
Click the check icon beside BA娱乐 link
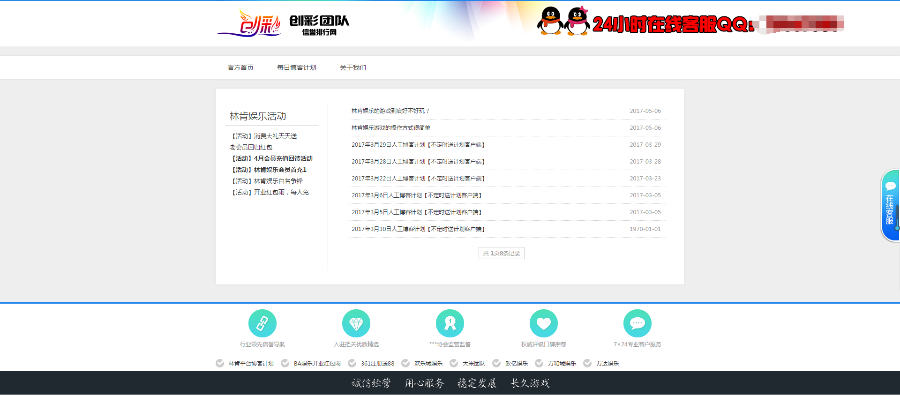point(284,363)
